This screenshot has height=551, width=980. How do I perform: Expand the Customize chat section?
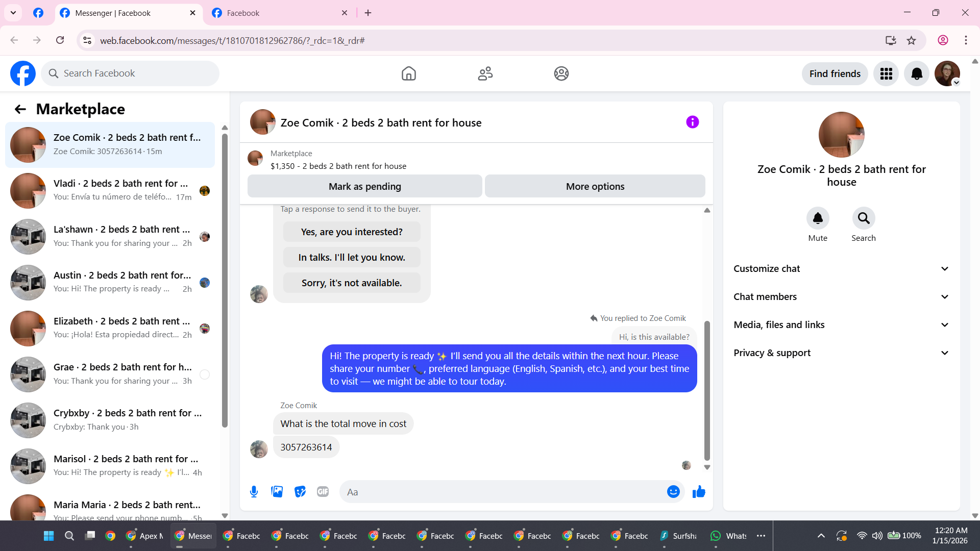[x=841, y=269]
